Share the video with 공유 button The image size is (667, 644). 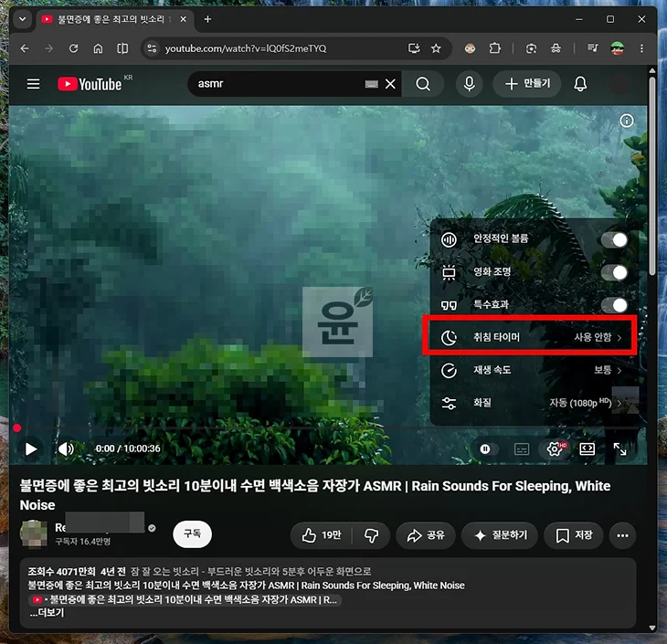426,535
